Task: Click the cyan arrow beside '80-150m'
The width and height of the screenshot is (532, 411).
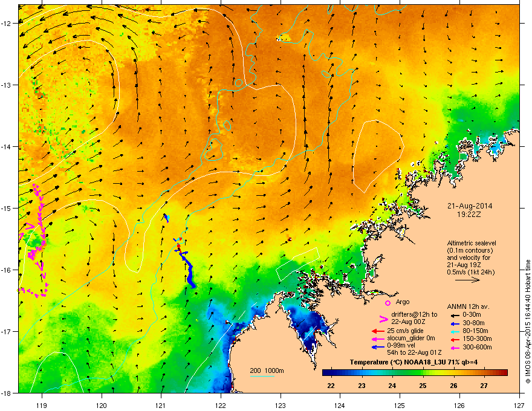Action: point(454,331)
